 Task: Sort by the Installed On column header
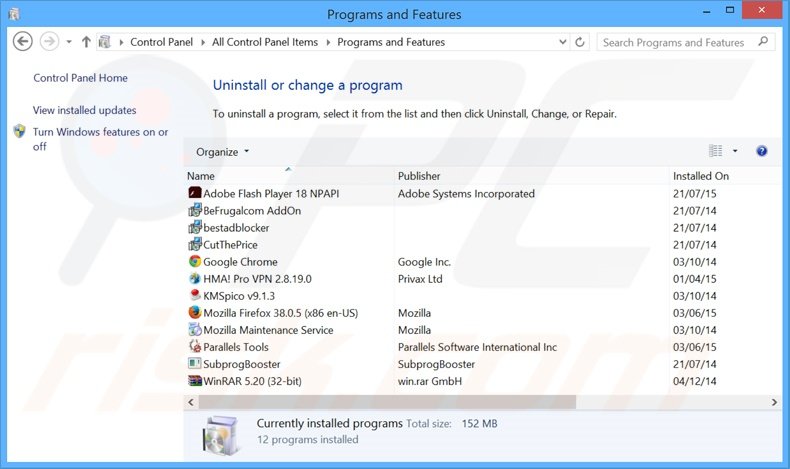[701, 176]
